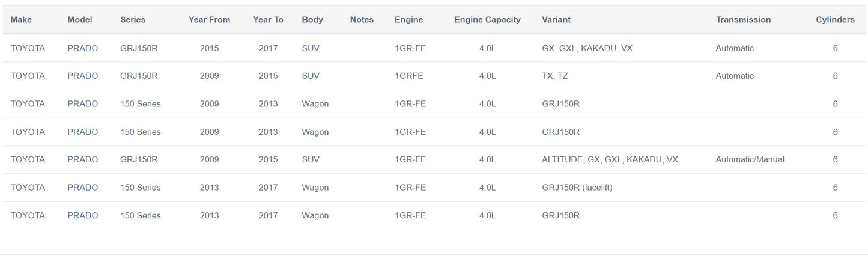Click the Year From column header

[x=209, y=20]
